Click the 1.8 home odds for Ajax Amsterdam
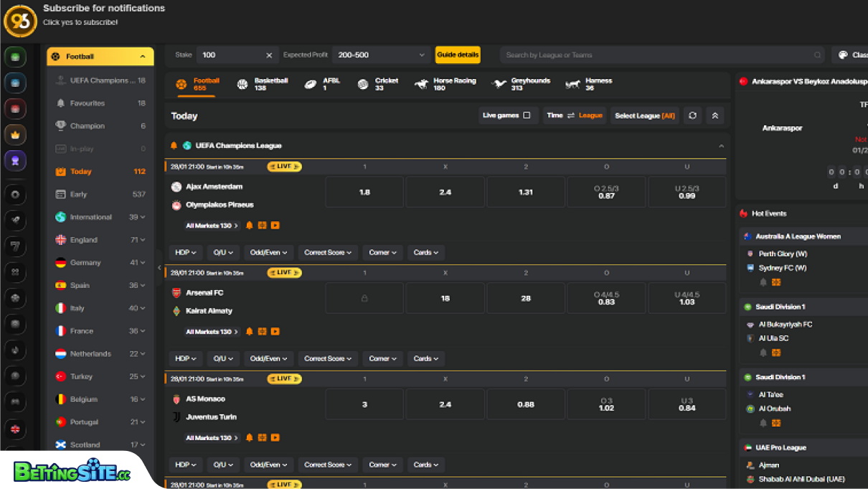Viewport: 868px width, 489px height. (364, 192)
